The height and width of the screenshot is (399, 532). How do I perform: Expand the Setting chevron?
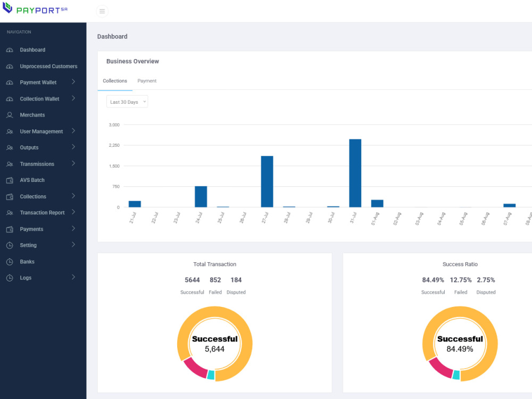tap(73, 245)
